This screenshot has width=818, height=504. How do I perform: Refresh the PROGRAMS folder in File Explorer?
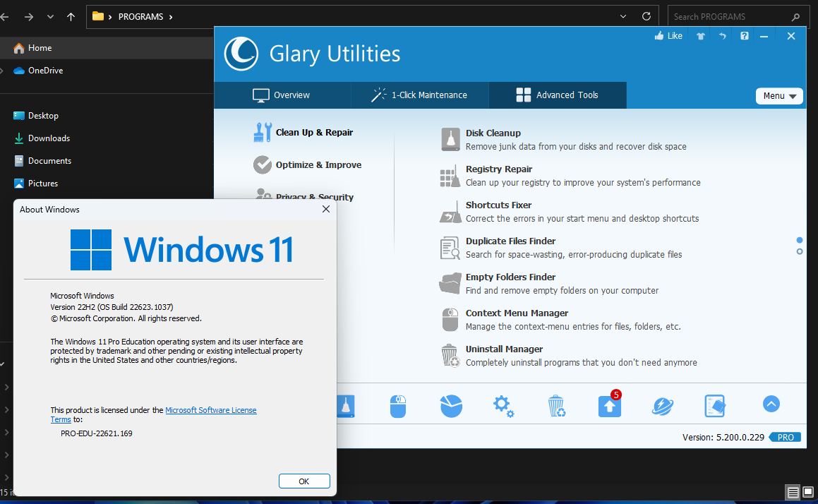pyautogui.click(x=646, y=16)
